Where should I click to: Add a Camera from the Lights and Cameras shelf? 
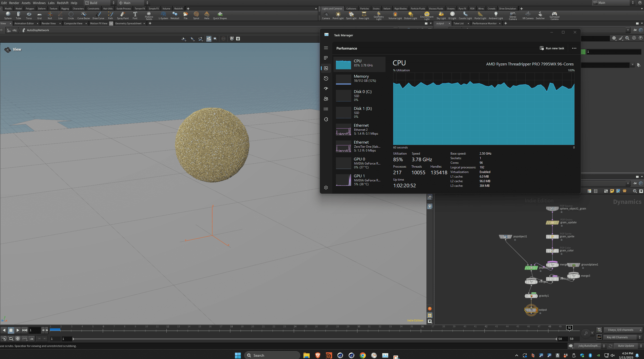tap(326, 15)
